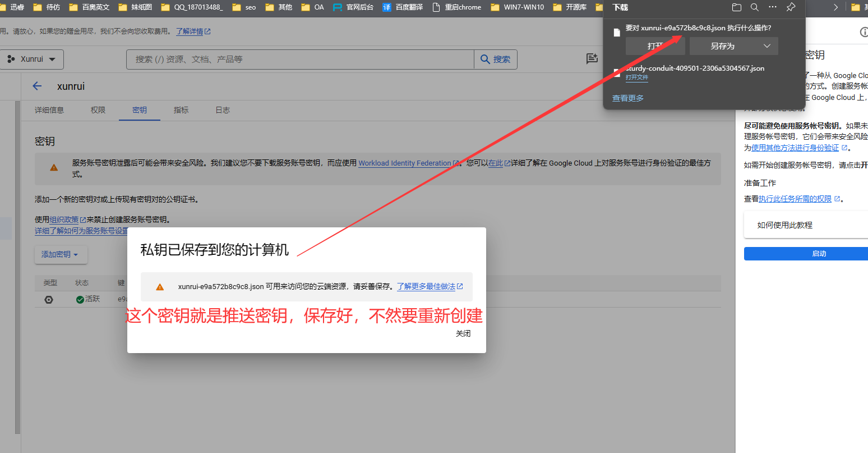Image resolution: width=868 pixels, height=453 pixels.
Task: Open the 组织政策 link
Action: coord(68,219)
